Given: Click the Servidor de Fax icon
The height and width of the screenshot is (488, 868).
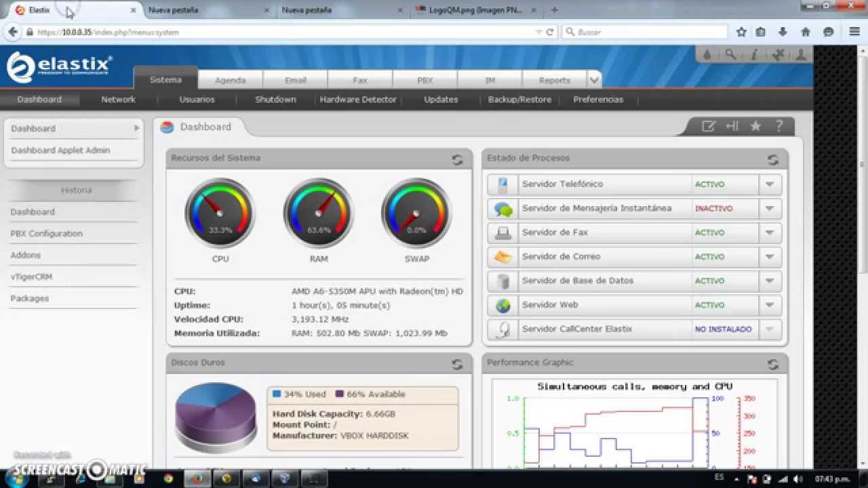Looking at the screenshot, I should pos(502,232).
